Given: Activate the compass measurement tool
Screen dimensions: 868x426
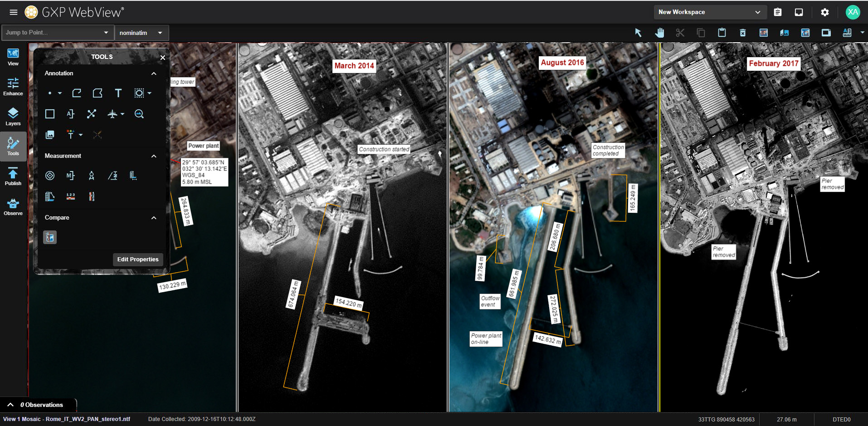Looking at the screenshot, I should (x=92, y=176).
